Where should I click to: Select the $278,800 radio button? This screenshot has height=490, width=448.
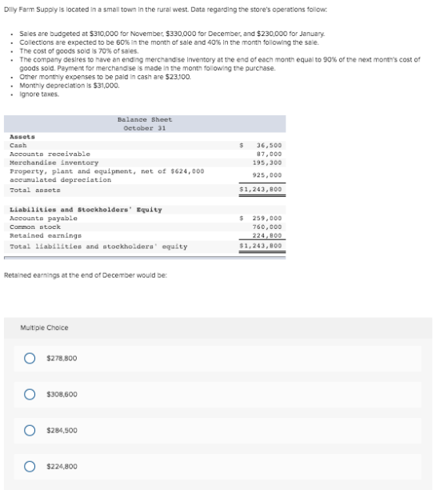(30, 358)
